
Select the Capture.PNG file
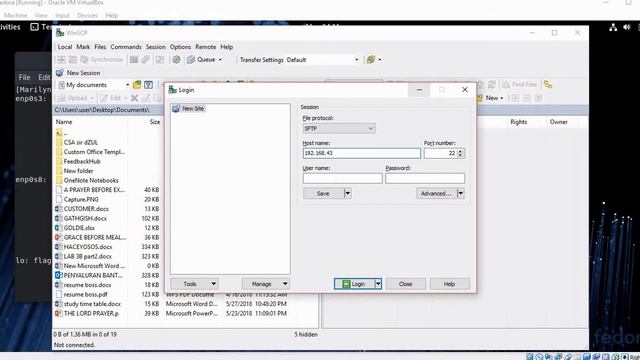click(x=81, y=199)
